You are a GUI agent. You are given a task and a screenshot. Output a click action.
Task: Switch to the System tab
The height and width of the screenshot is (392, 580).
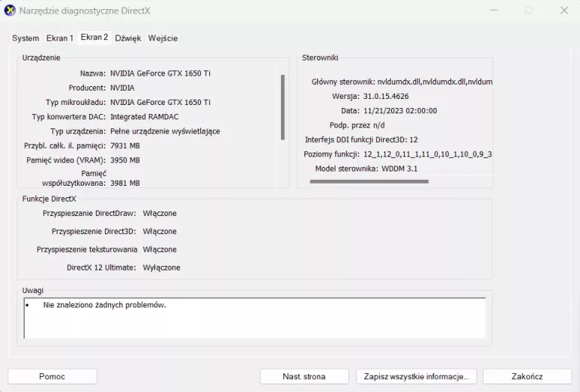(26, 38)
